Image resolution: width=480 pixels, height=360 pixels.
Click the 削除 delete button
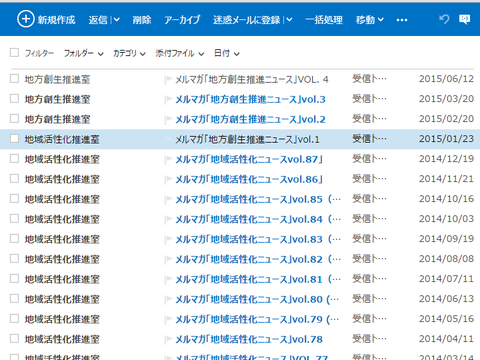click(x=142, y=20)
